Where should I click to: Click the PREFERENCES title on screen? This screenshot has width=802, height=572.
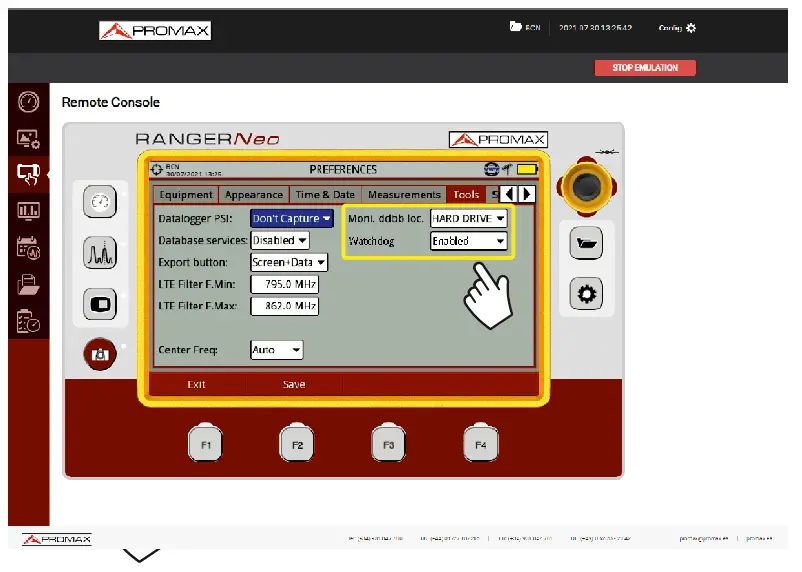tap(343, 169)
